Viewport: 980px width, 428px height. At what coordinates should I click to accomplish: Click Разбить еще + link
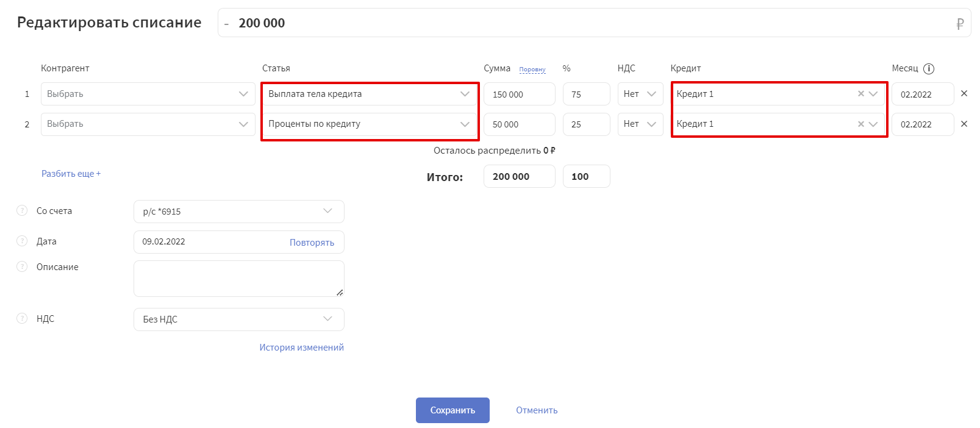71,174
